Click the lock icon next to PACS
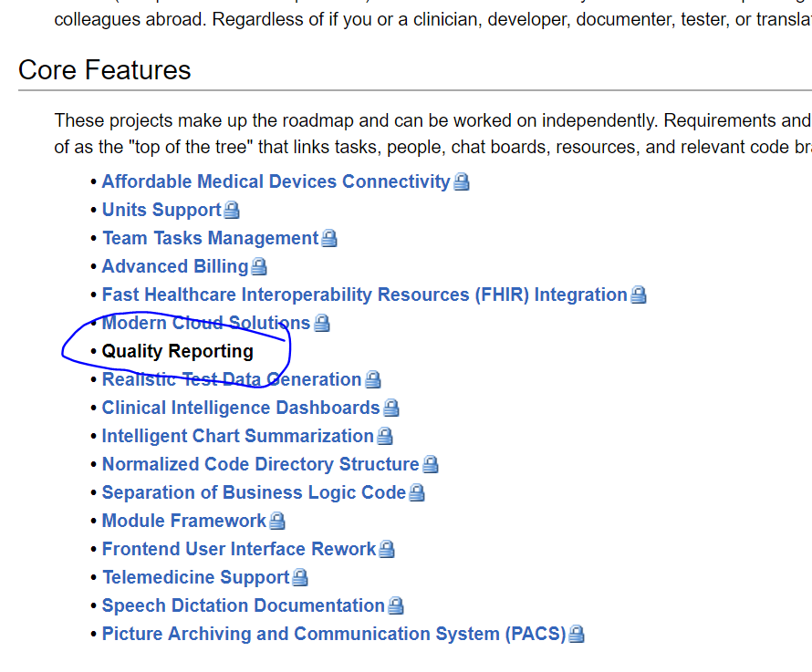 tap(577, 634)
